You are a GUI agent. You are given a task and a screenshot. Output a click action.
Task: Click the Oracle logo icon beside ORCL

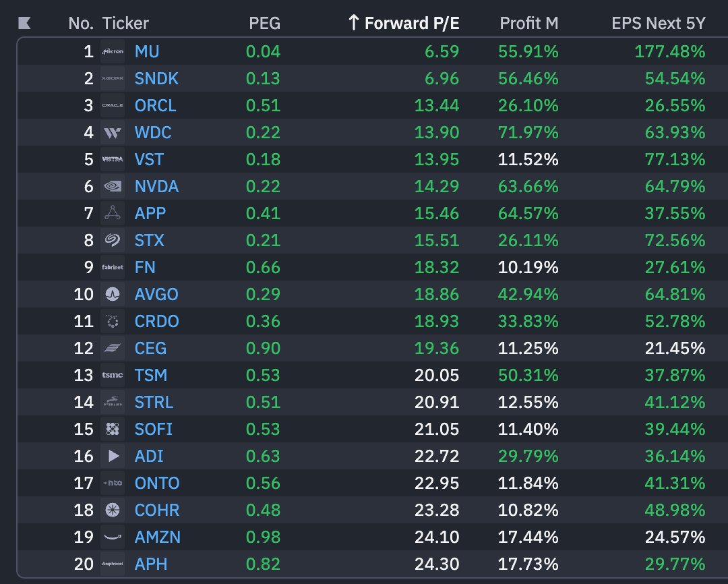(x=113, y=105)
